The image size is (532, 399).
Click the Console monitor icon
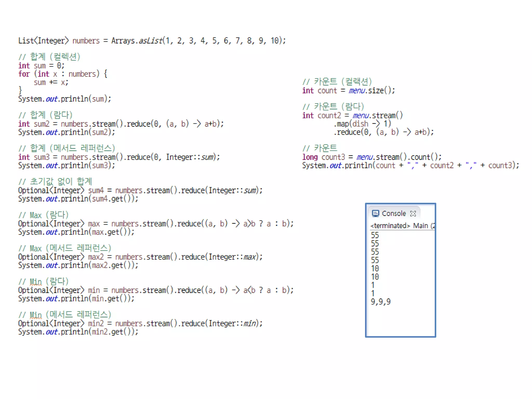pos(375,213)
